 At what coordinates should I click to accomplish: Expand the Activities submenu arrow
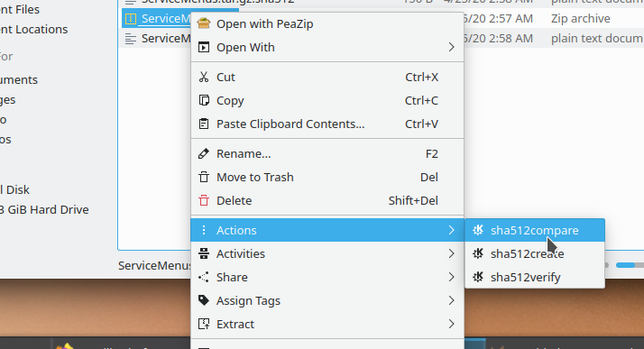click(x=451, y=253)
